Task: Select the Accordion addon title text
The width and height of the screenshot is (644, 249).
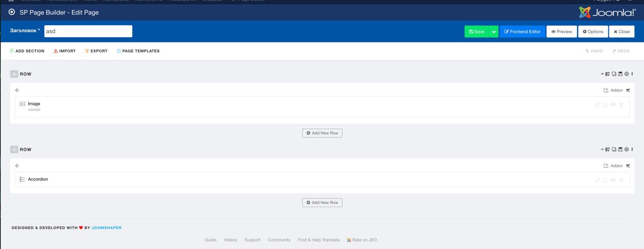Action: click(x=38, y=179)
